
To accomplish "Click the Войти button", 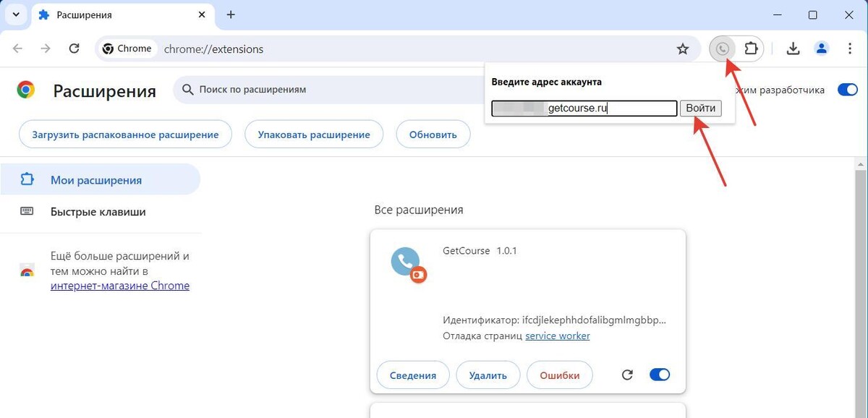I will pyautogui.click(x=700, y=108).
